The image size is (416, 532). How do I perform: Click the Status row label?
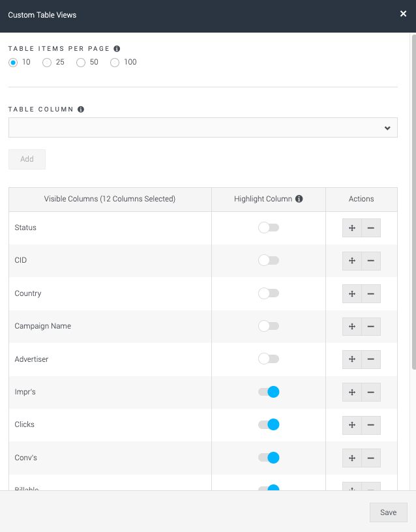(x=25, y=228)
